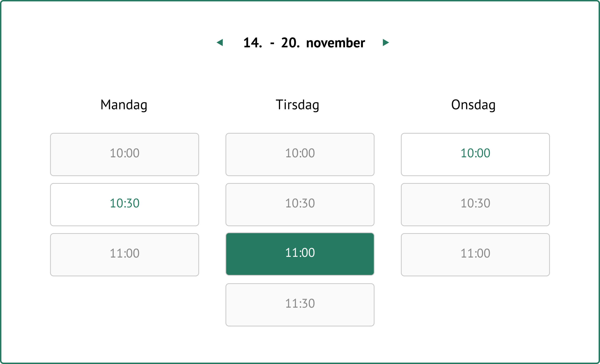This screenshot has height=364, width=600.
Task: Go to next week with right arrow
Action: pyautogui.click(x=386, y=43)
